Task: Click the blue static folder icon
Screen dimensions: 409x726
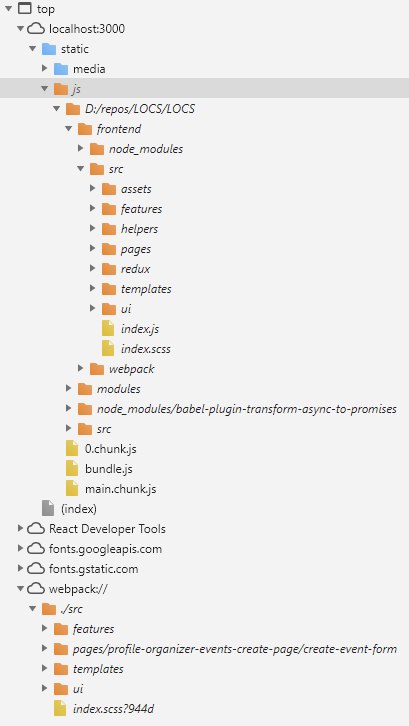Action: coord(49,49)
